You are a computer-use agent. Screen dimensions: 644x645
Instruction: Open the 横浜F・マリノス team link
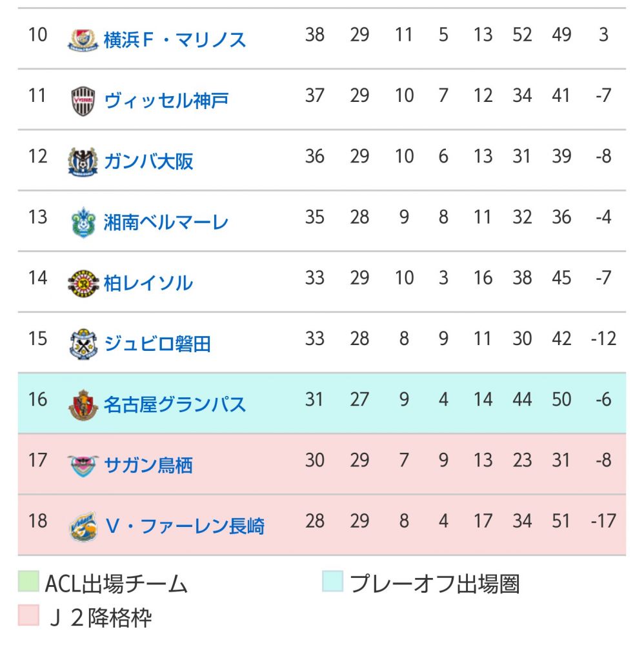click(x=174, y=40)
